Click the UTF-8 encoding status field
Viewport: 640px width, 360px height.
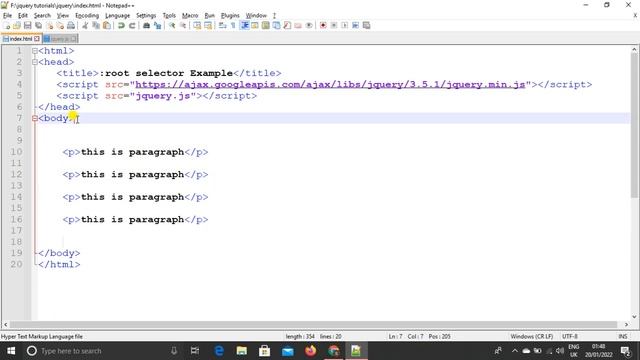point(570,336)
